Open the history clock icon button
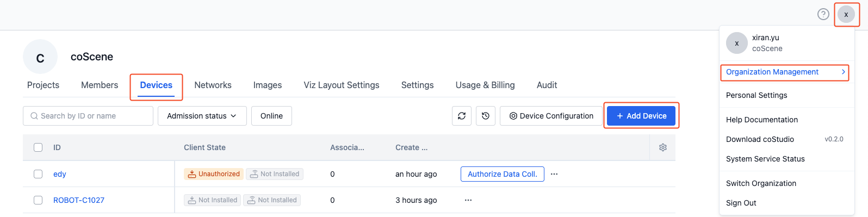The image size is (868, 217). click(486, 116)
